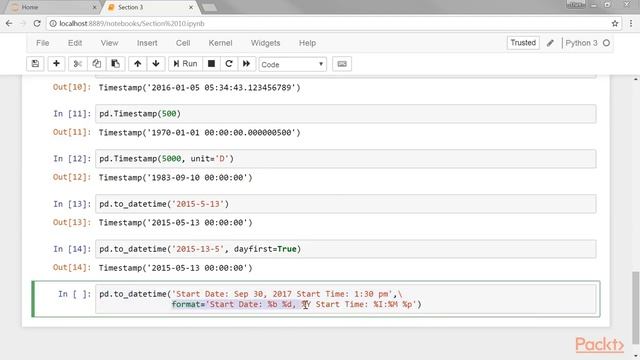Open the Edit menu

[75, 43]
